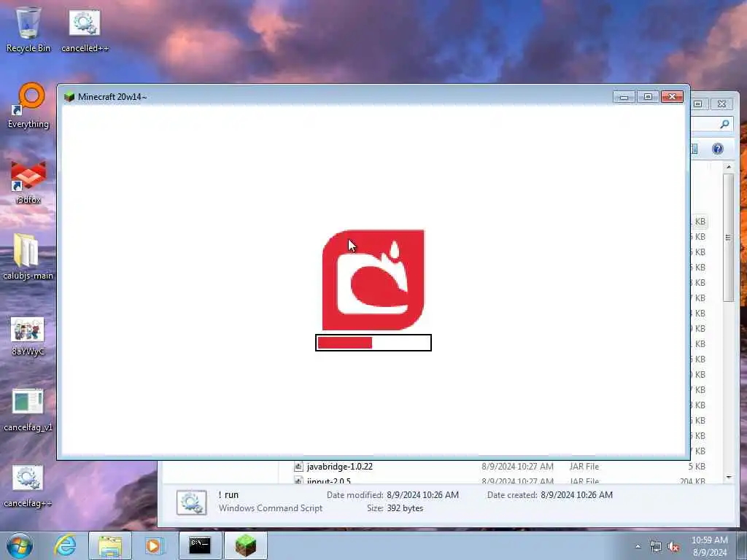Click the Explorer scrollbar up arrow
Screen dimensions: 747x560
tap(729, 167)
